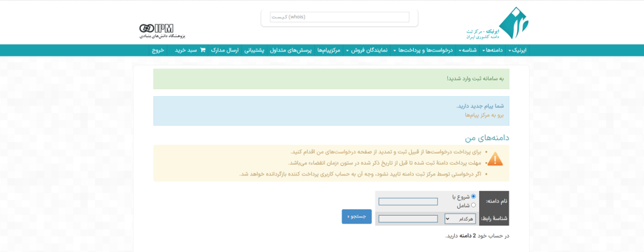Click the domain name input field
The height and width of the screenshot is (252, 644).
[408, 202]
